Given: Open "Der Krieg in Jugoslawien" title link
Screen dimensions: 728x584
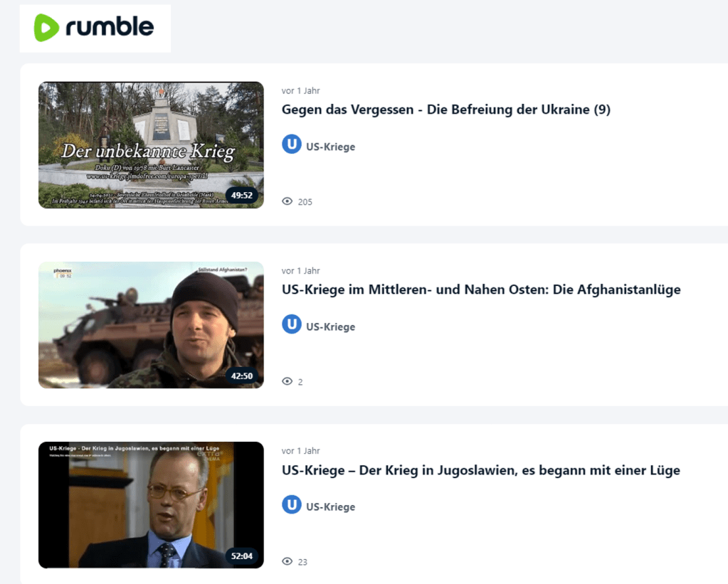Looking at the screenshot, I should tap(480, 470).
